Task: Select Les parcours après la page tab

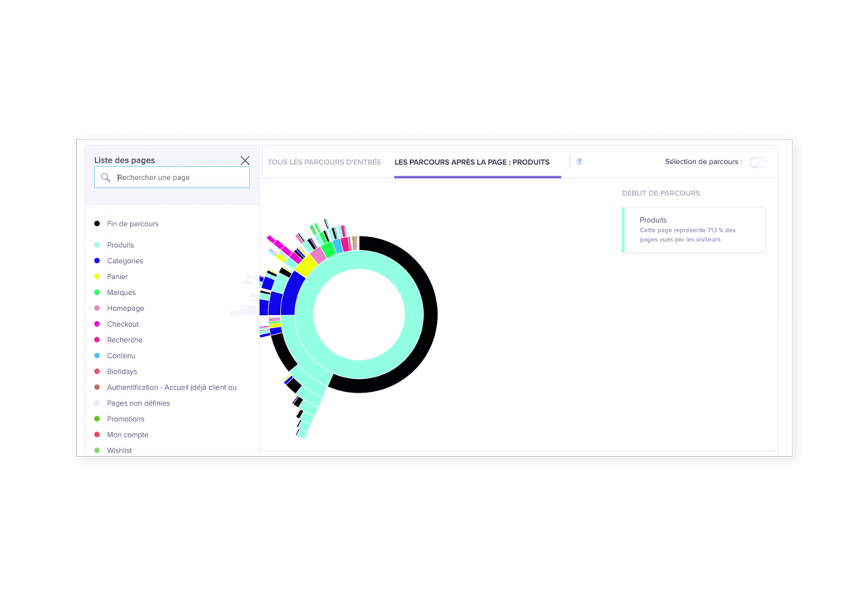Action: 472,162
